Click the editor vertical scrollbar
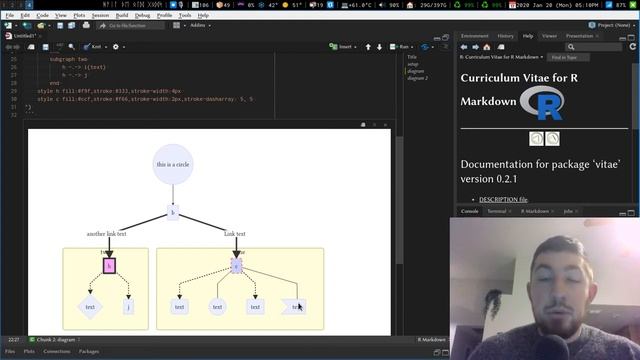This screenshot has width=640, height=360. [400, 200]
